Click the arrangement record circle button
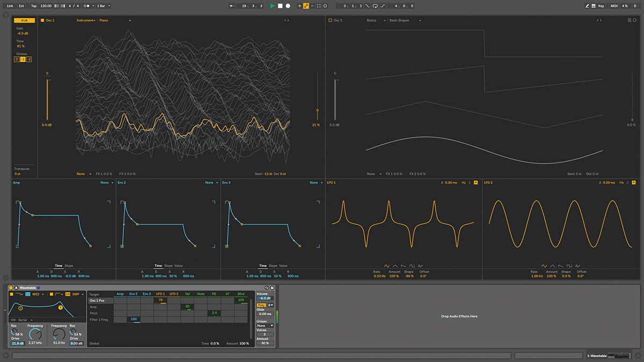This screenshot has width=644, height=362. 288,6
